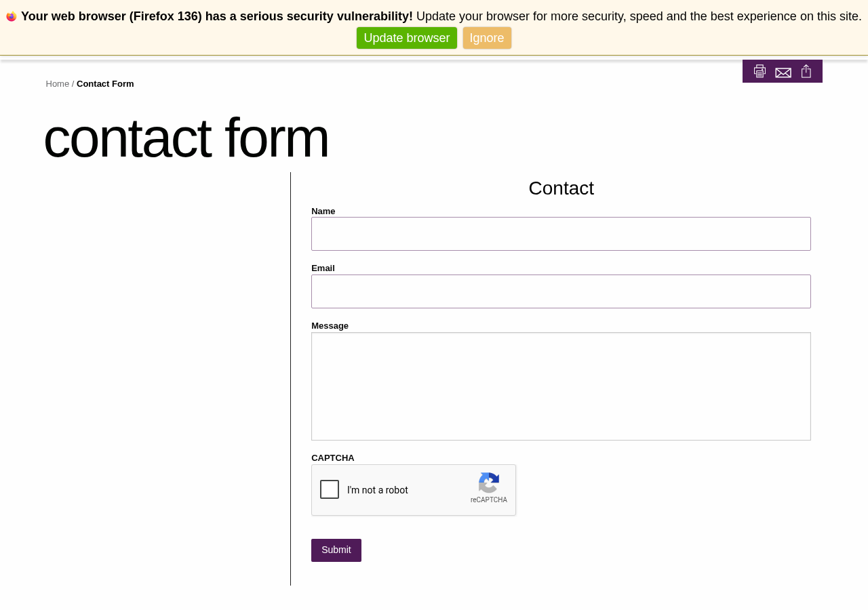868x610 pixels.
Task: Click the Contact section heading
Action: click(x=561, y=188)
